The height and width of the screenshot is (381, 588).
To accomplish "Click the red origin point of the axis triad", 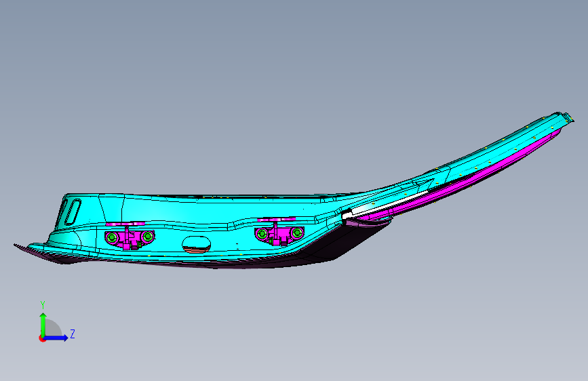I will (x=42, y=338).
